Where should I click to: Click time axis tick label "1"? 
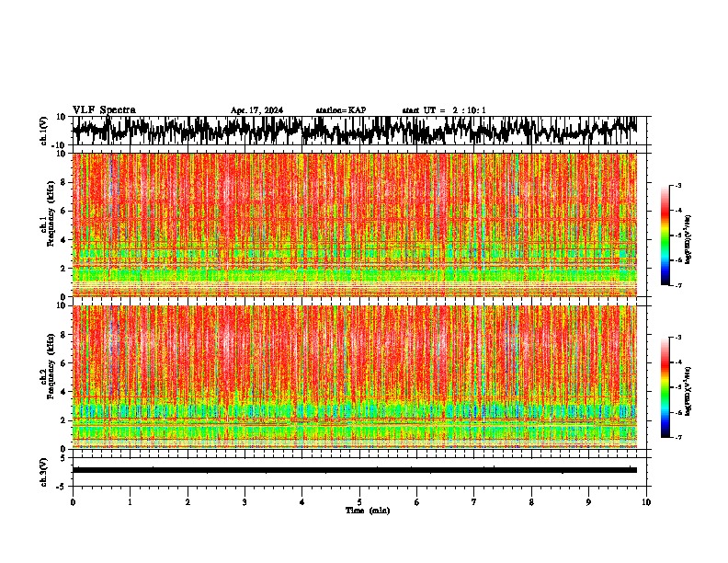[130, 502]
